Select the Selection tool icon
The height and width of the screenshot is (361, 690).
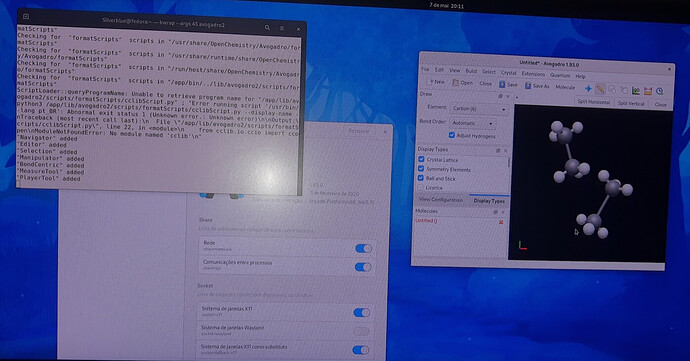click(x=612, y=90)
